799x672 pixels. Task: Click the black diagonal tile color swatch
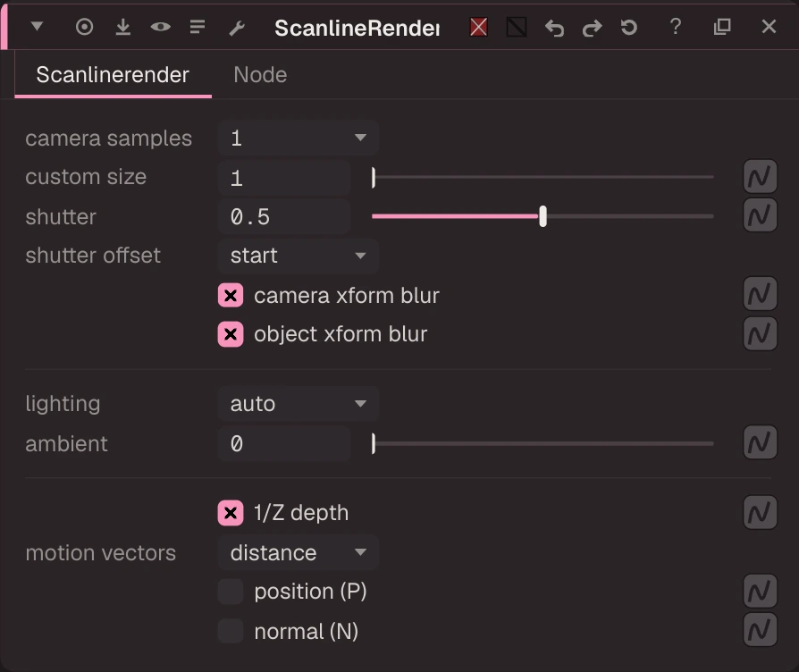tap(517, 27)
